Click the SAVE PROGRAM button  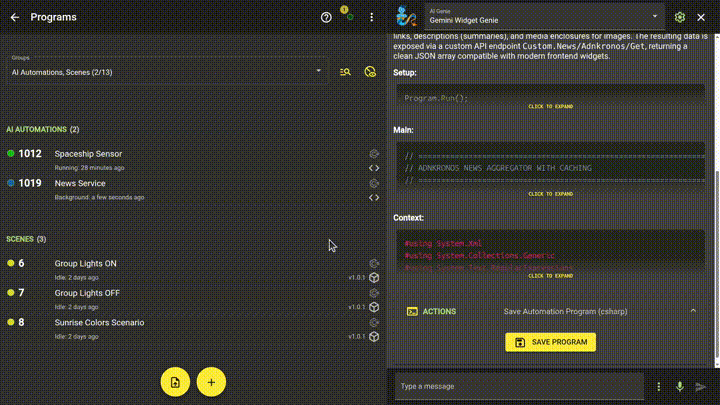(551, 342)
